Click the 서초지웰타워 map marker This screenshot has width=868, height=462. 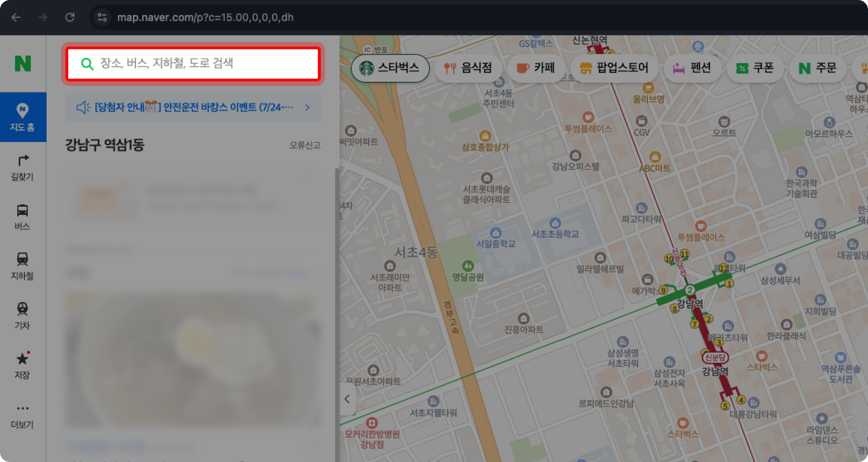point(434,401)
